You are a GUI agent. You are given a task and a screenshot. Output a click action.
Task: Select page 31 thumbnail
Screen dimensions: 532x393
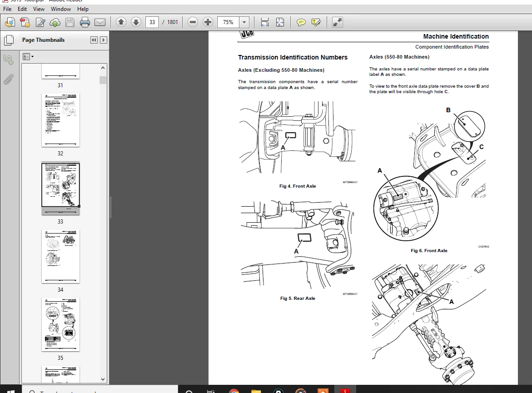[60, 71]
